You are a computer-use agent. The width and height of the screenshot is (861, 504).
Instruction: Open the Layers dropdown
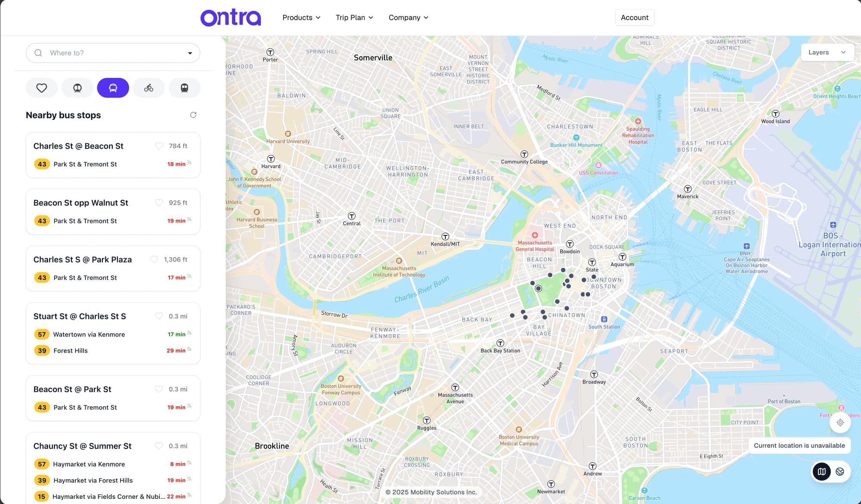pyautogui.click(x=827, y=52)
